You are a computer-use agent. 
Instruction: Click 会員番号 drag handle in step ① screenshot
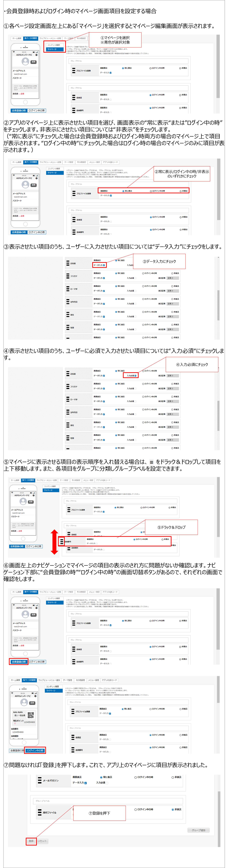73,110
